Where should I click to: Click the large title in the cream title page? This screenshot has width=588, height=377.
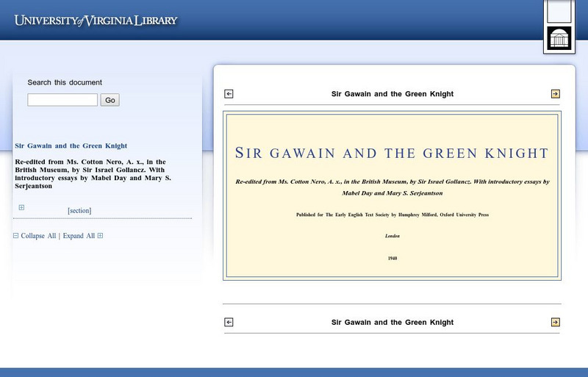click(392, 153)
